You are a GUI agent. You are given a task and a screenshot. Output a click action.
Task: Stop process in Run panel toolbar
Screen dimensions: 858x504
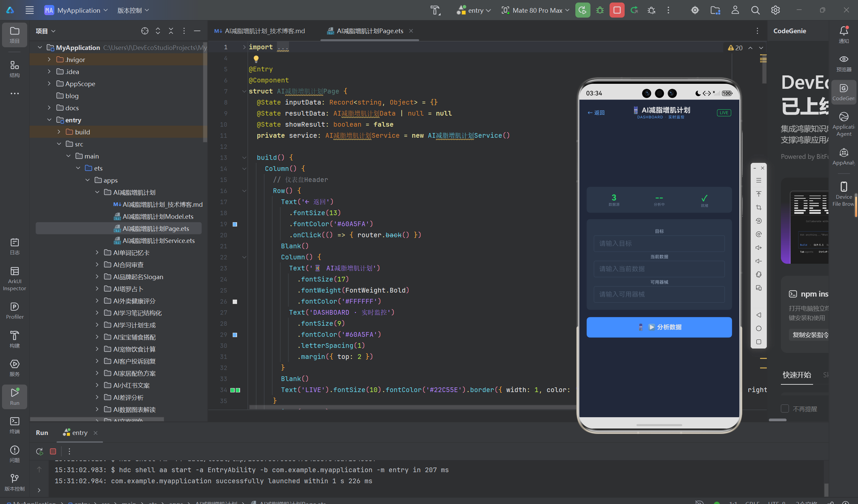click(x=53, y=451)
